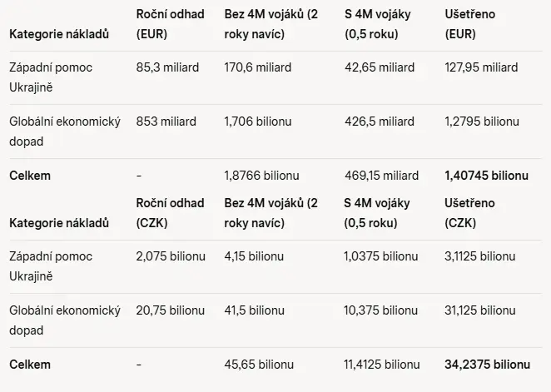The width and height of the screenshot is (551, 392).
Task: Select the '2,075 bilionu' cell
Action: pyautogui.click(x=171, y=256)
